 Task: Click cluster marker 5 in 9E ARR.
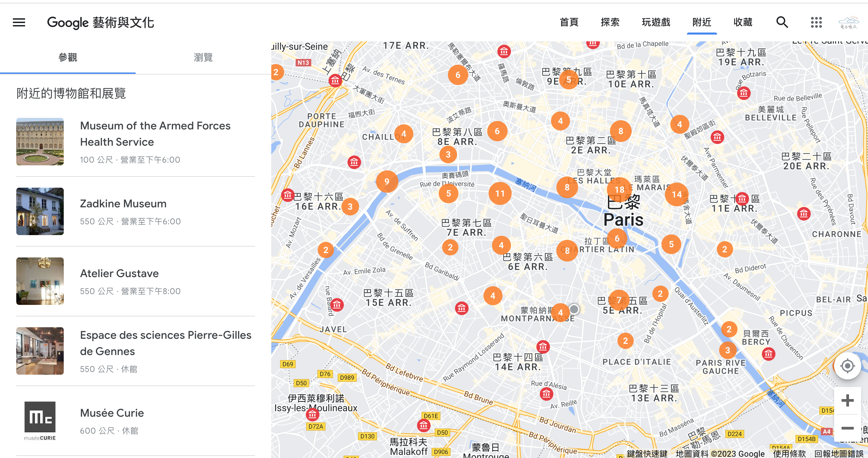click(569, 79)
